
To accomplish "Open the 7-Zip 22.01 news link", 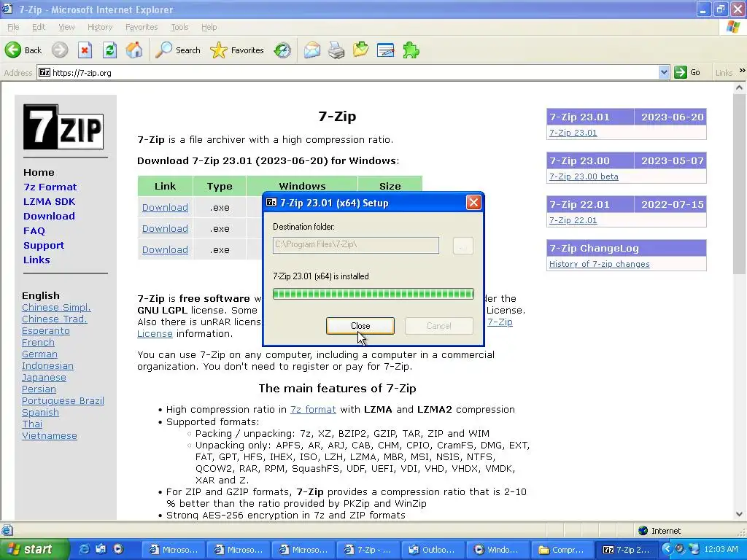I will coord(573,220).
